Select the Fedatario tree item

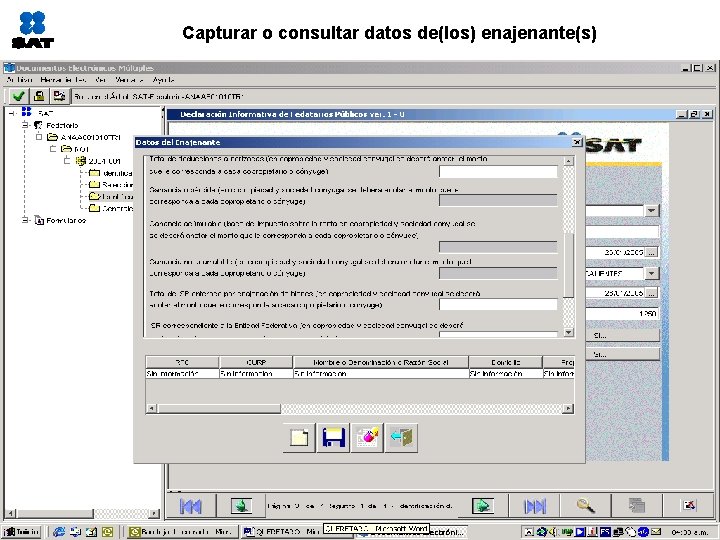[x=62, y=125]
